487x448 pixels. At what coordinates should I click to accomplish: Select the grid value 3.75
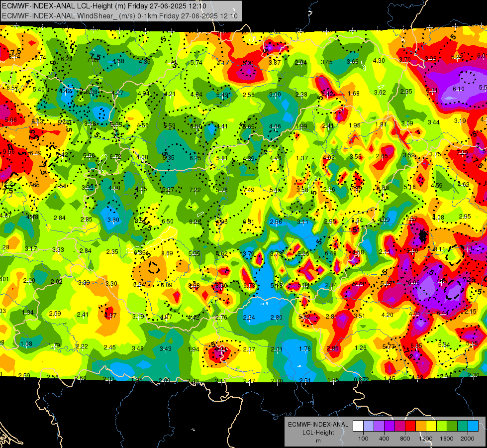click(435, 154)
